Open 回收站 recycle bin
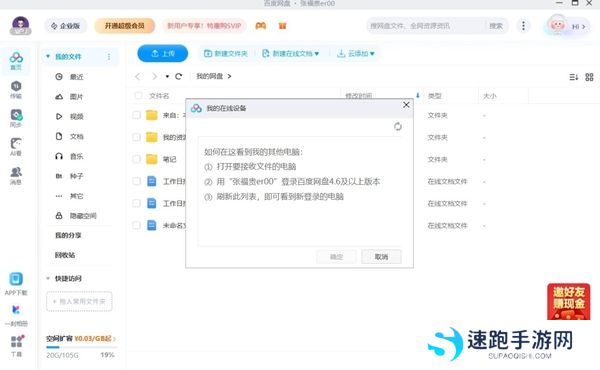600x370 pixels. [x=65, y=255]
